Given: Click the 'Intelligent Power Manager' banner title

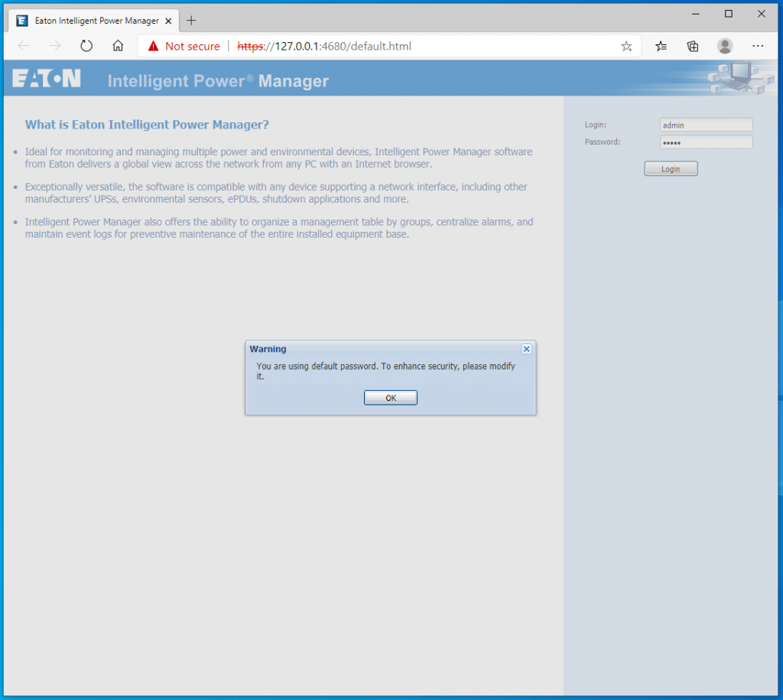Looking at the screenshot, I should pyautogui.click(x=218, y=81).
